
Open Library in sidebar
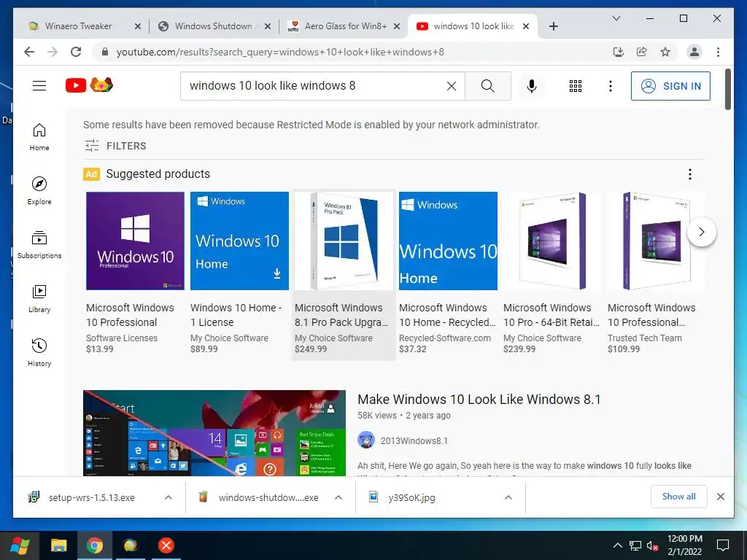click(x=39, y=298)
